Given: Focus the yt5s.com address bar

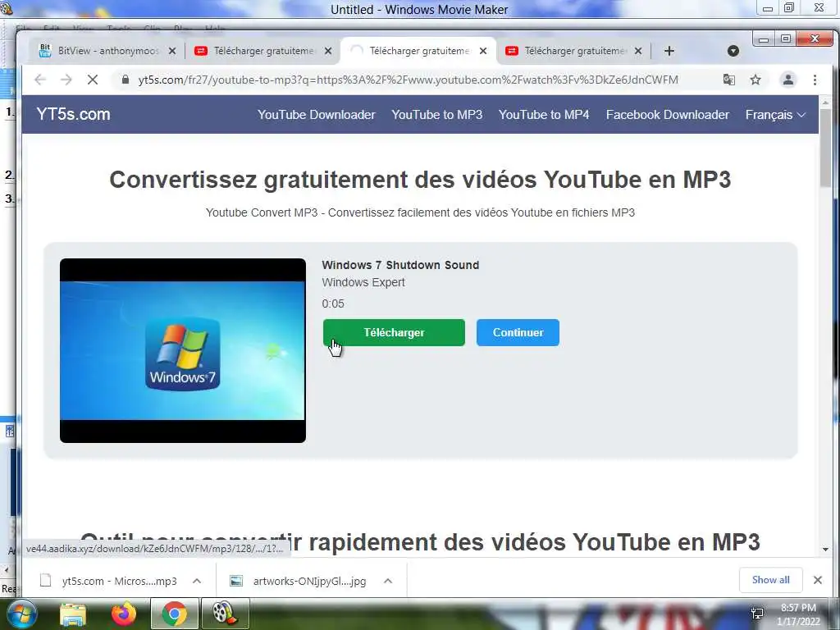Looking at the screenshot, I should tap(408, 80).
